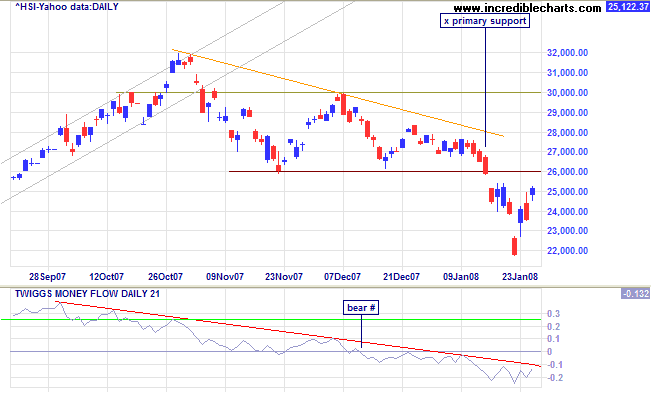Click the 25,122.37 price value box
This screenshot has width=651, height=395.
[627, 7]
